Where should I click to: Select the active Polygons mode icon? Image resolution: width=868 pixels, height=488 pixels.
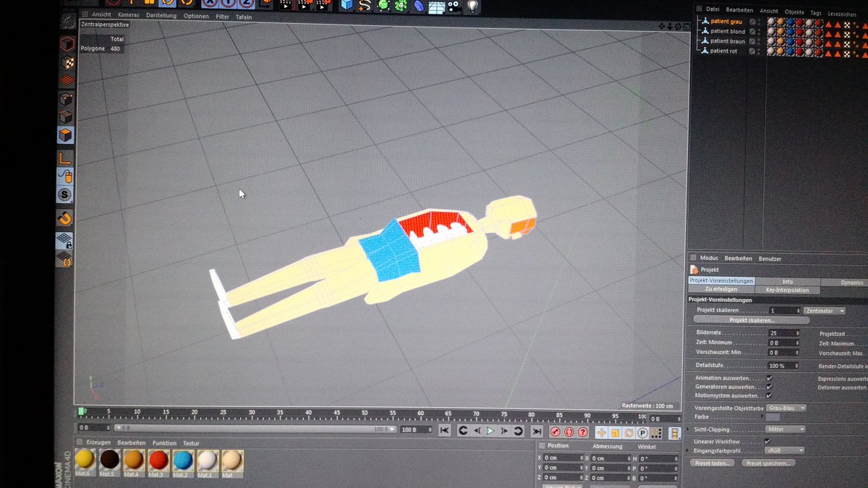tap(67, 135)
